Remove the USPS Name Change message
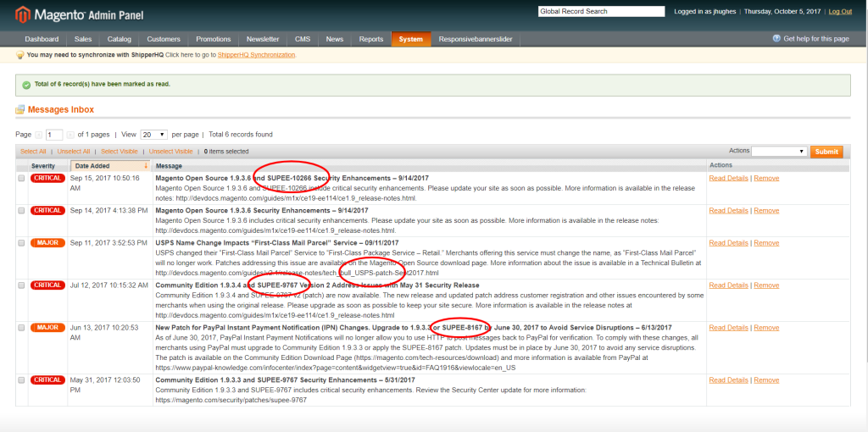868x432 pixels. click(x=766, y=243)
